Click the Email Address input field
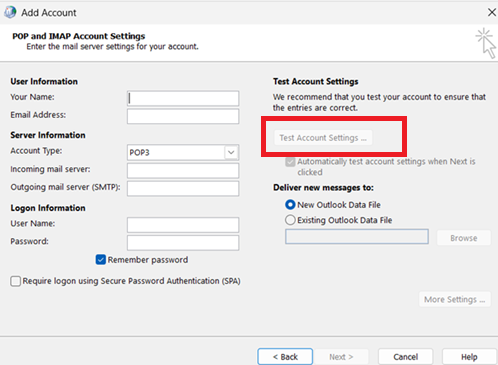The image size is (498, 365). click(x=183, y=116)
